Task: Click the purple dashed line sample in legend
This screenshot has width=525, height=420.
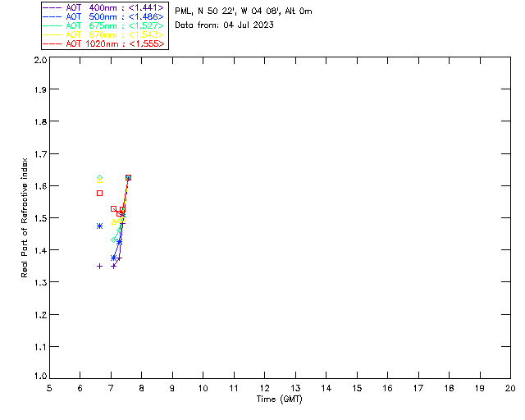Action: [52, 7]
